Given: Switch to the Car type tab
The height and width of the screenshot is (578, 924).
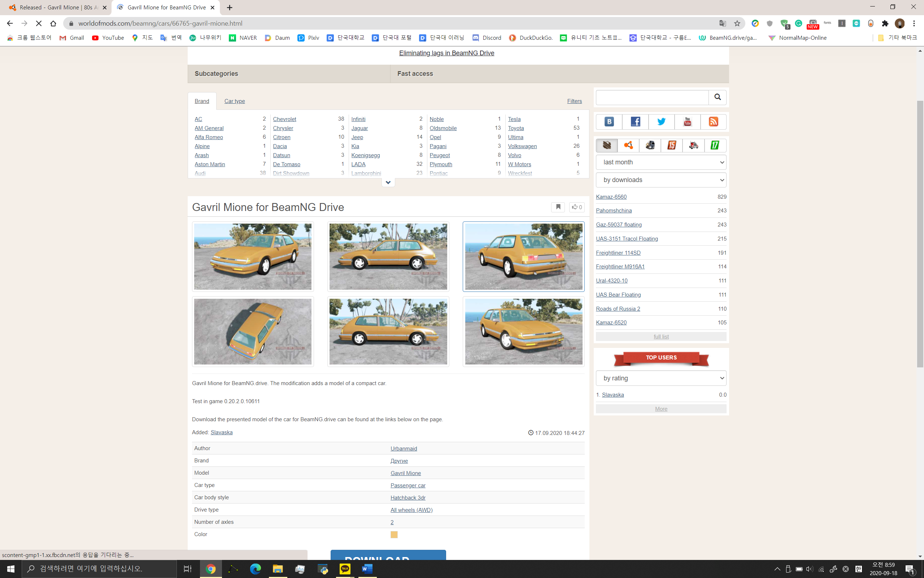Looking at the screenshot, I should coord(235,101).
